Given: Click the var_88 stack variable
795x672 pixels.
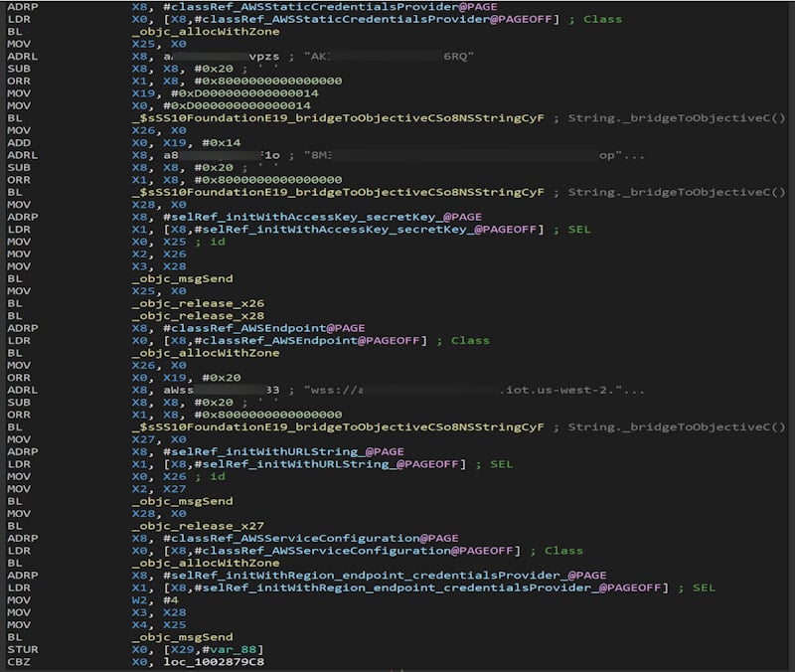Looking at the screenshot, I should 233,650.
